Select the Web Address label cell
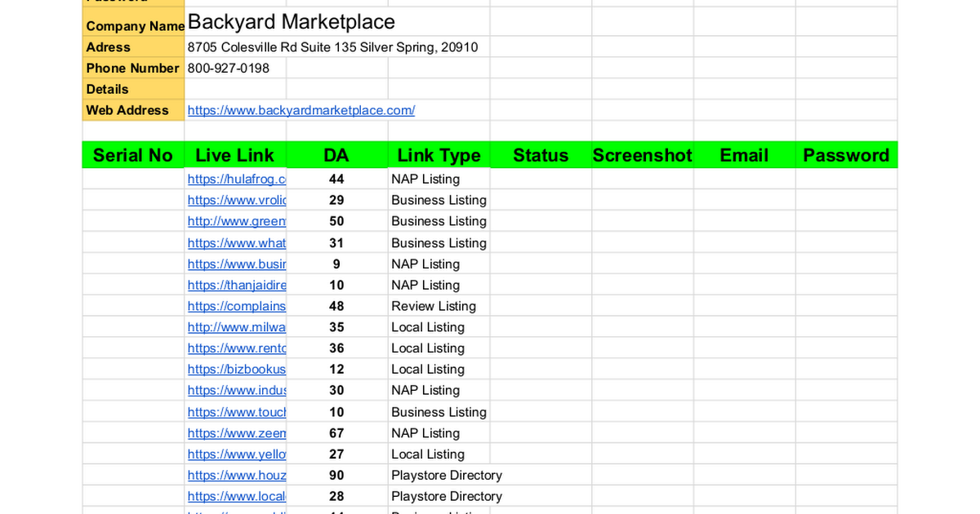 pyautogui.click(x=133, y=111)
